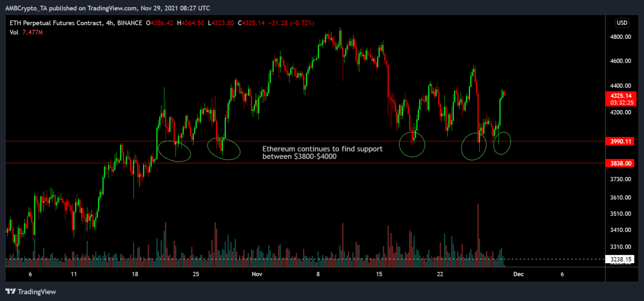Viewport: 644px width, 301px height.
Task: Select the upper red horizontal line
Action: click(293, 141)
